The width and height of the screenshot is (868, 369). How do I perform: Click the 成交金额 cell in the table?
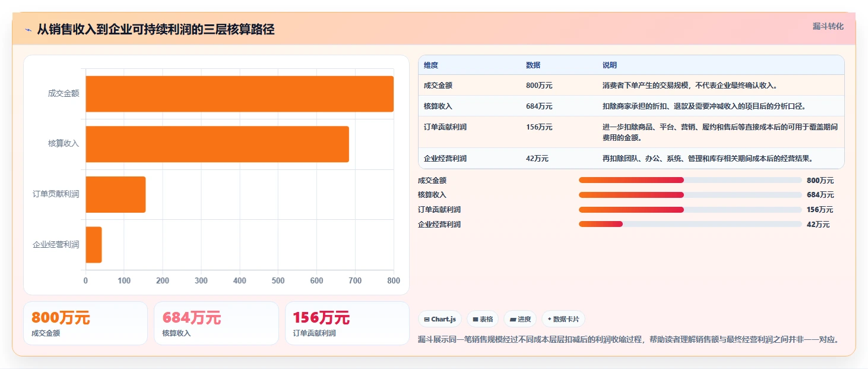(438, 86)
